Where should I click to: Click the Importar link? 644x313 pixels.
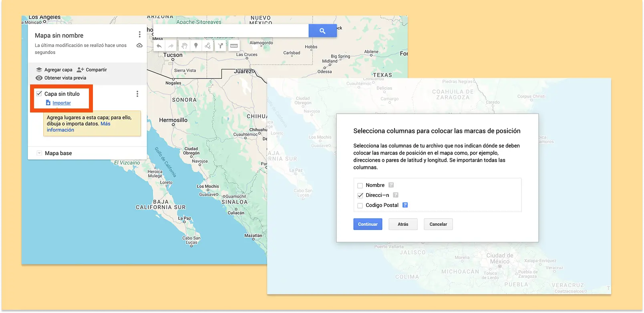pyautogui.click(x=62, y=103)
